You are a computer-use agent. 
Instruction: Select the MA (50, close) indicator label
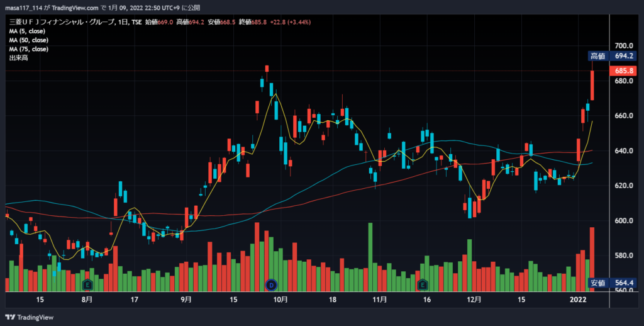pyautogui.click(x=29, y=40)
